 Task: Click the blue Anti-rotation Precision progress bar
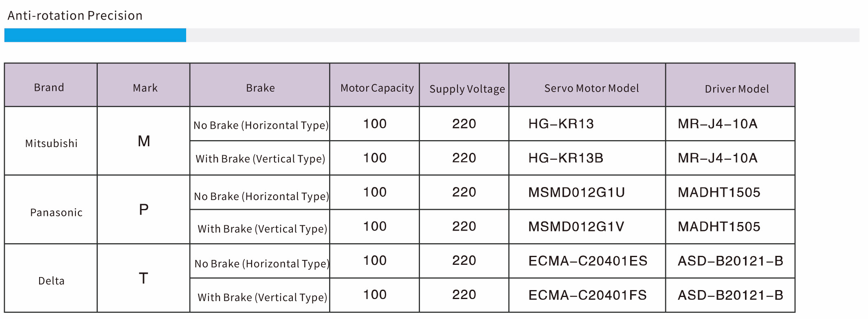[95, 35]
